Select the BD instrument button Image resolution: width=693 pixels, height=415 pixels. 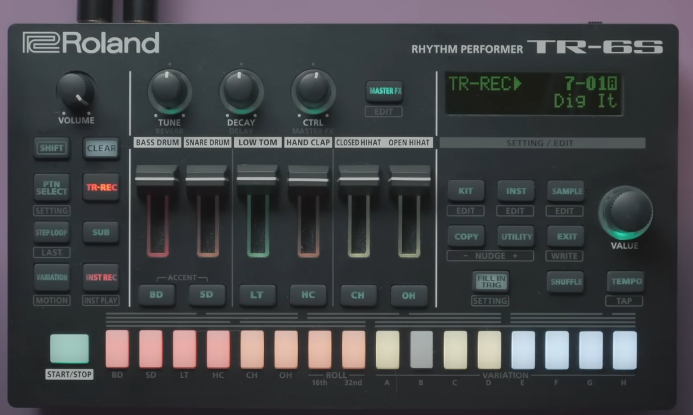click(x=156, y=295)
